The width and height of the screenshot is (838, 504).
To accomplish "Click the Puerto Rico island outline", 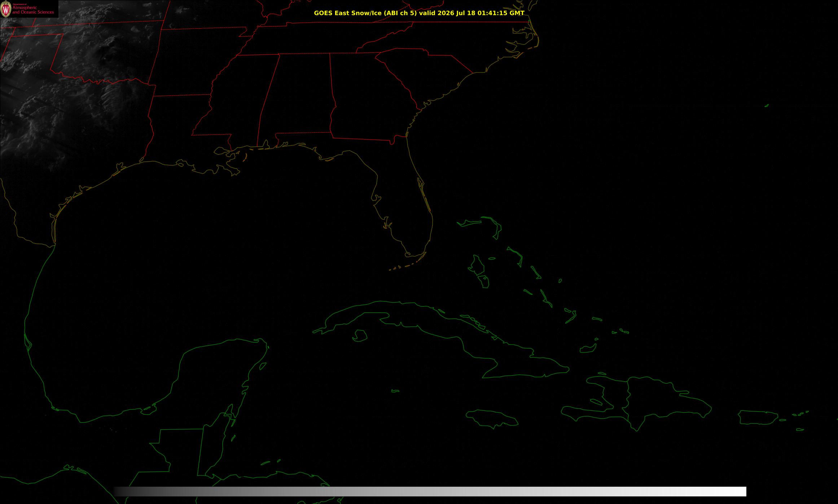I will pyautogui.click(x=758, y=417).
